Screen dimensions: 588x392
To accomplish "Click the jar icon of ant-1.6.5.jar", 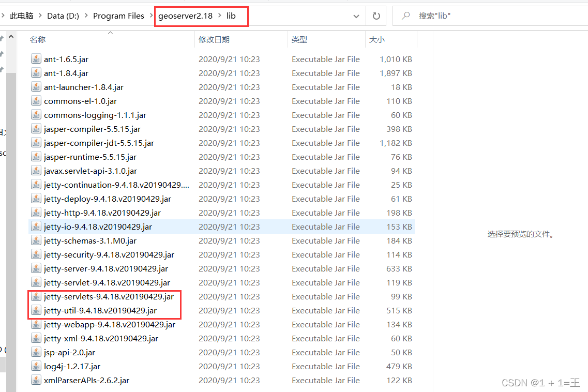I will coord(36,59).
